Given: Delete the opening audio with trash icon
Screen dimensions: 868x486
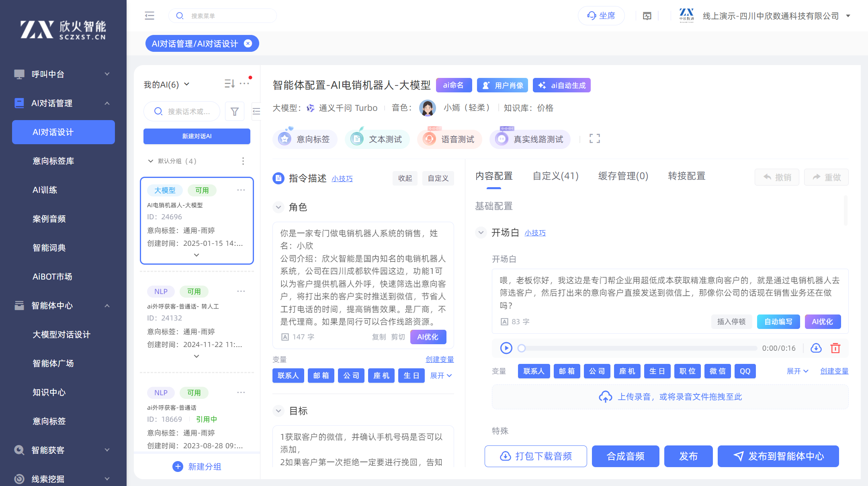Looking at the screenshot, I should pos(835,348).
